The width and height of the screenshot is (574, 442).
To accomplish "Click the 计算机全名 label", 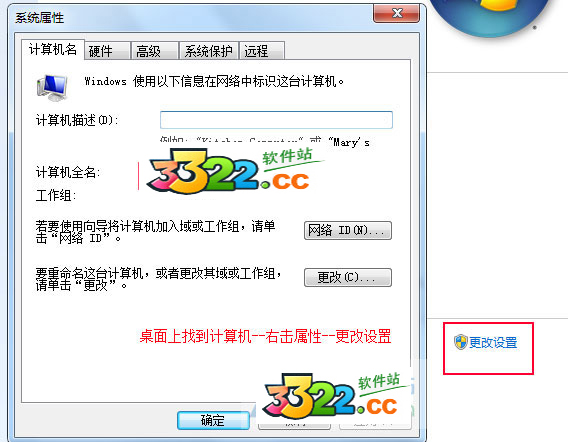I will (68, 172).
